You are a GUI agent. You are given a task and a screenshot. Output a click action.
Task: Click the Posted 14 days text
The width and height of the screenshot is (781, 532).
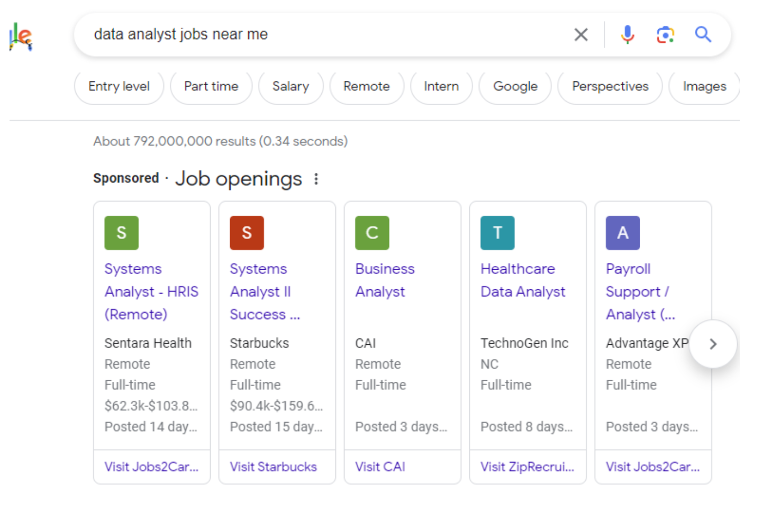(x=151, y=427)
